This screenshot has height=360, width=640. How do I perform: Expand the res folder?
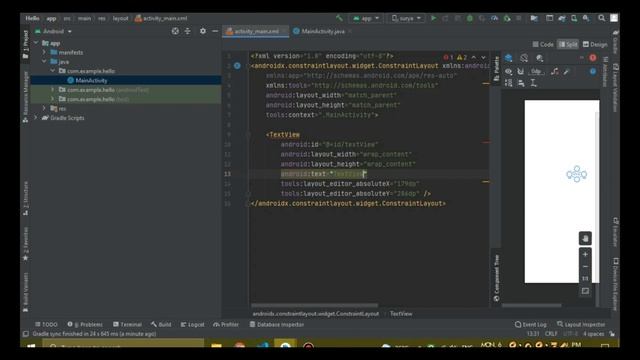pos(44,108)
